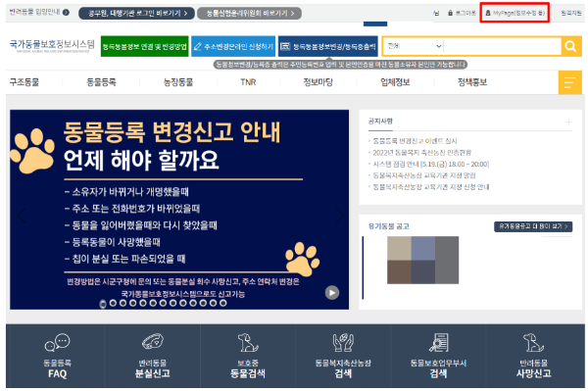Image resolution: width=588 pixels, height=391 pixels.
Task: Select the first banner indicator dot
Action: pyautogui.click(x=103, y=304)
